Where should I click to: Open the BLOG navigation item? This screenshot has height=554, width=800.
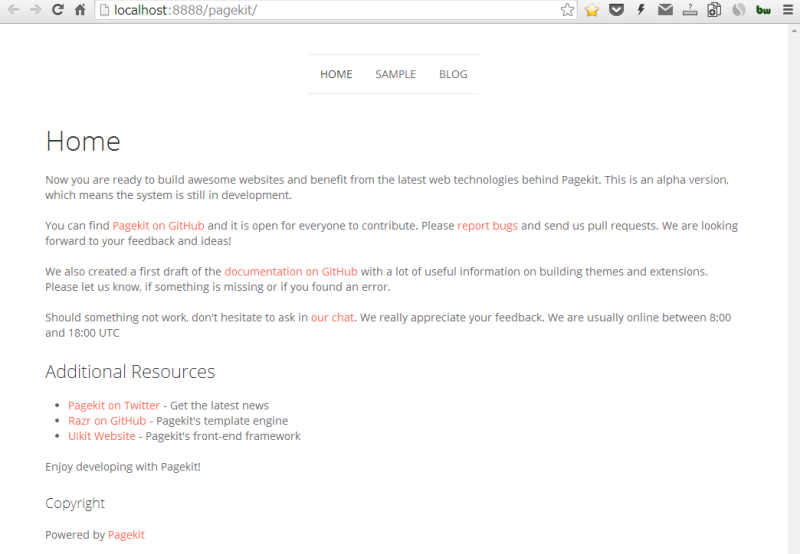coord(453,74)
